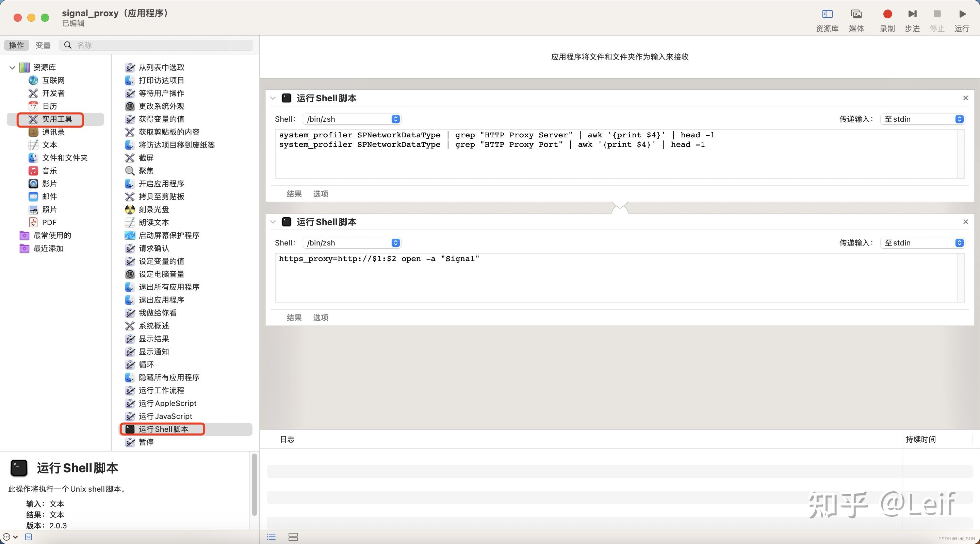This screenshot has width=980, height=544.
Task: Collapse the 资源库 tree
Action: coord(12,68)
